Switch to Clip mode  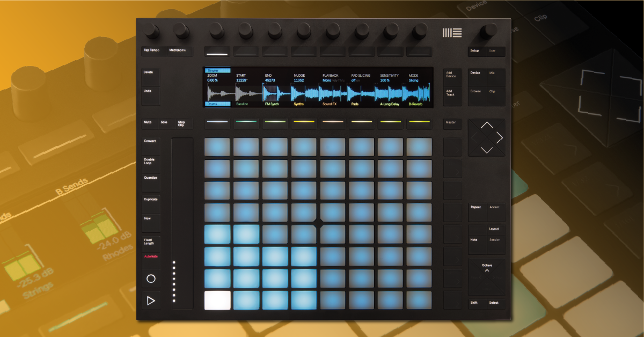[x=495, y=96]
